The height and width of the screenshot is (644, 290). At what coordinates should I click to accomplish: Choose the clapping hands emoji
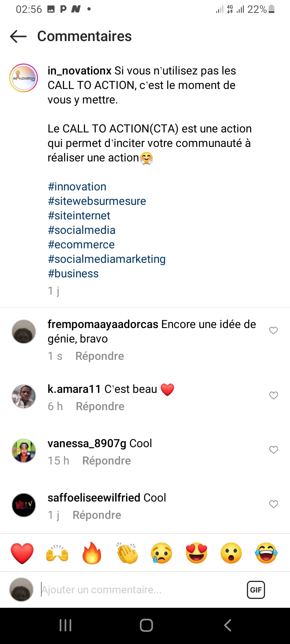(x=127, y=553)
